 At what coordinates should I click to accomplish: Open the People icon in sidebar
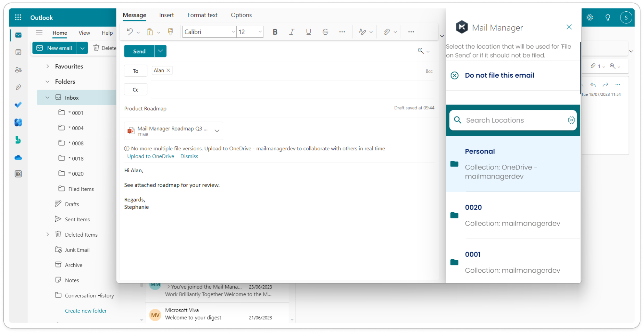click(18, 70)
